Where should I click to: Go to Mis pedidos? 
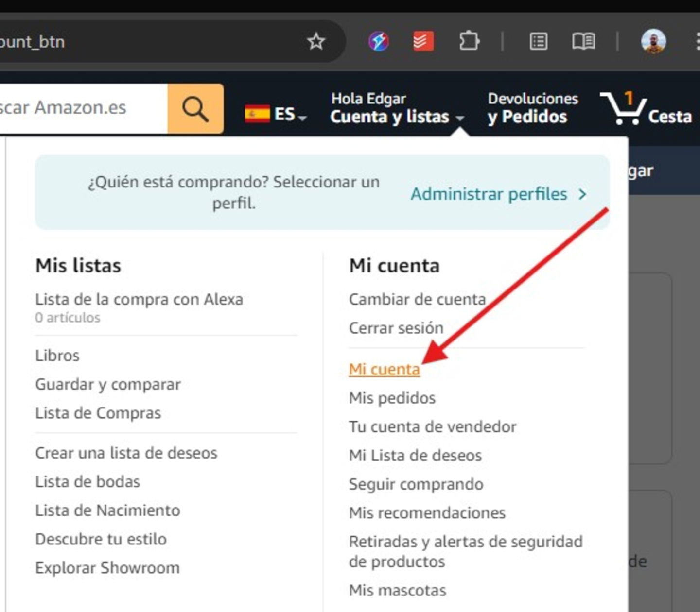(x=392, y=398)
